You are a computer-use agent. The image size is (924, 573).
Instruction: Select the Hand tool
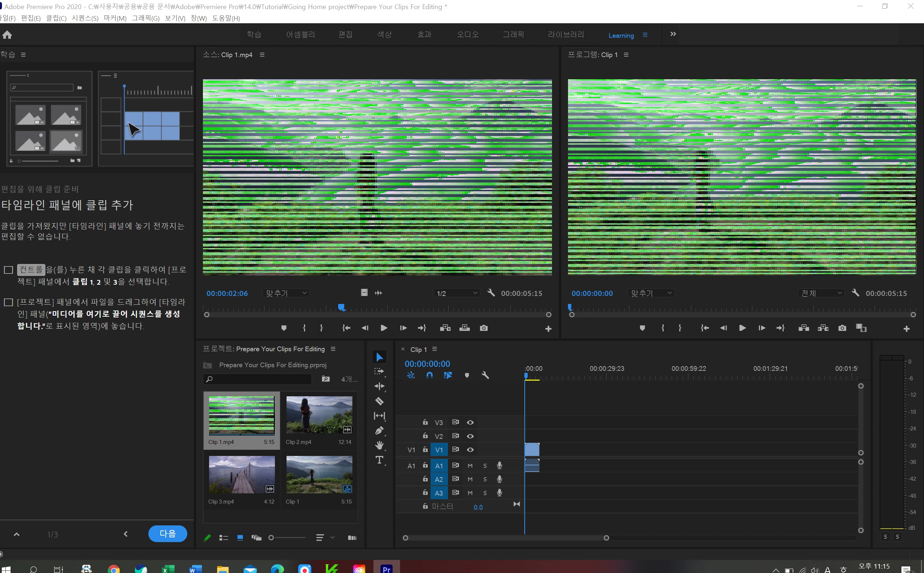(x=379, y=445)
